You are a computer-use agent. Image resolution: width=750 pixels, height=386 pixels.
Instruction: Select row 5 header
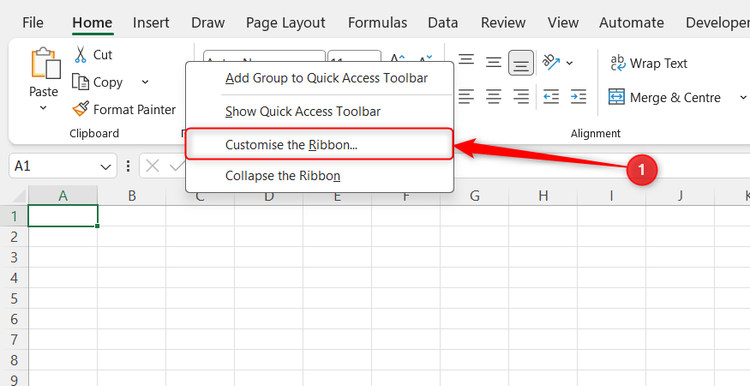[x=14, y=298]
